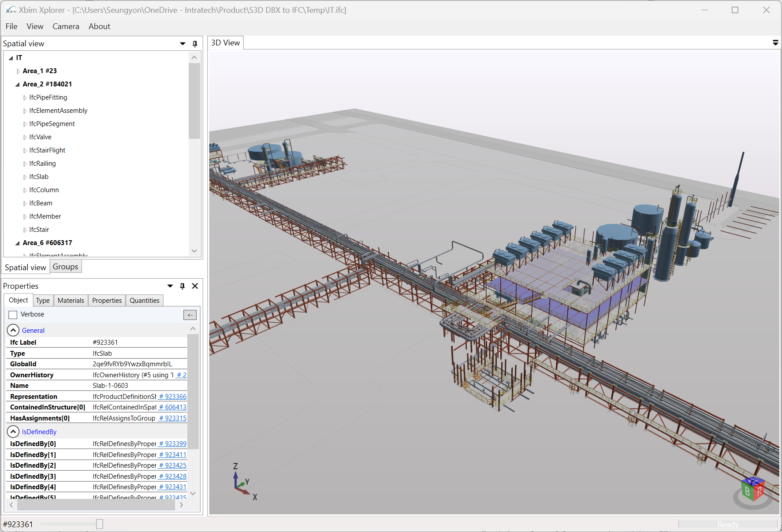Viewport: 782px width, 532px height.
Task: Follow the ContainedInStructure link #606413
Action: click(173, 407)
